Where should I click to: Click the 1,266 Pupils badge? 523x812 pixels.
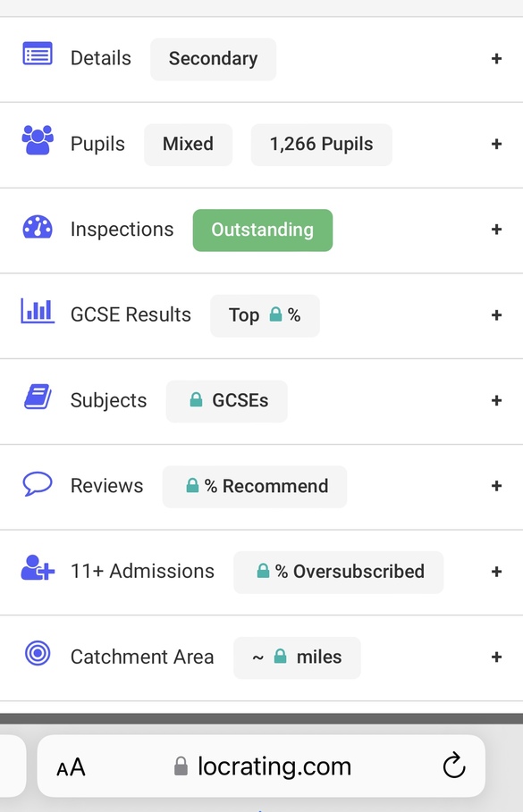tap(321, 145)
